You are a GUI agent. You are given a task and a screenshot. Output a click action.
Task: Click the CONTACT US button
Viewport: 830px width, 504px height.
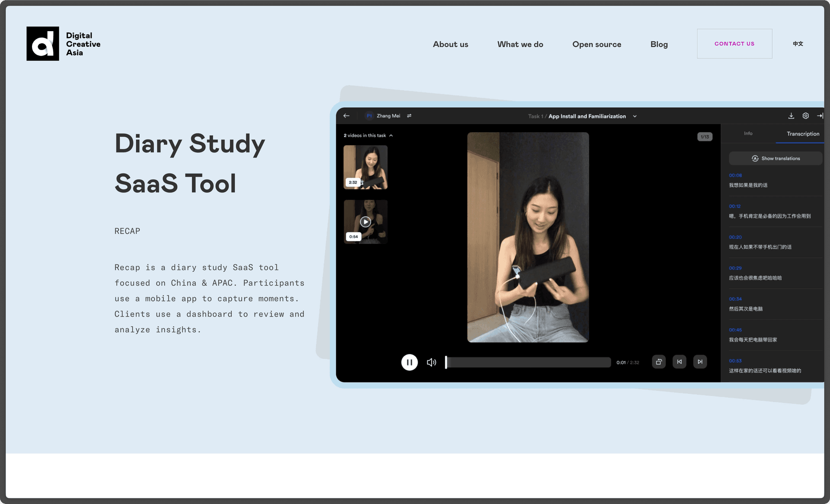(734, 44)
